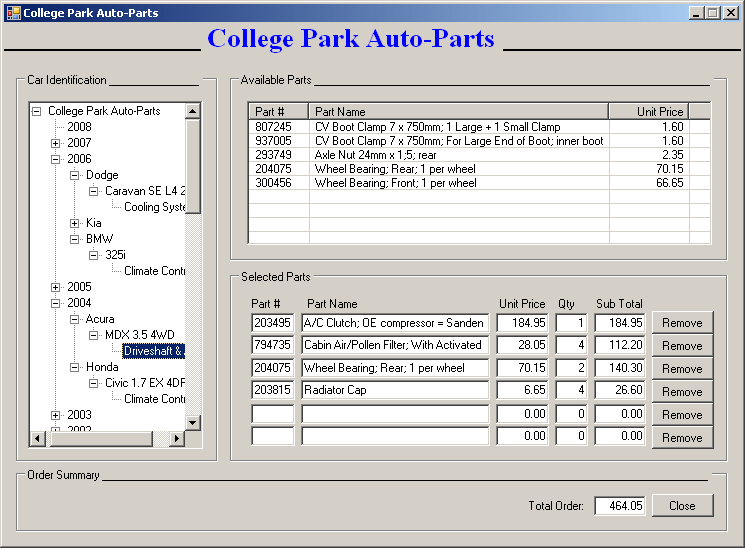
Task: Minimize the College Park Auto-Parts window
Action: pos(697,13)
